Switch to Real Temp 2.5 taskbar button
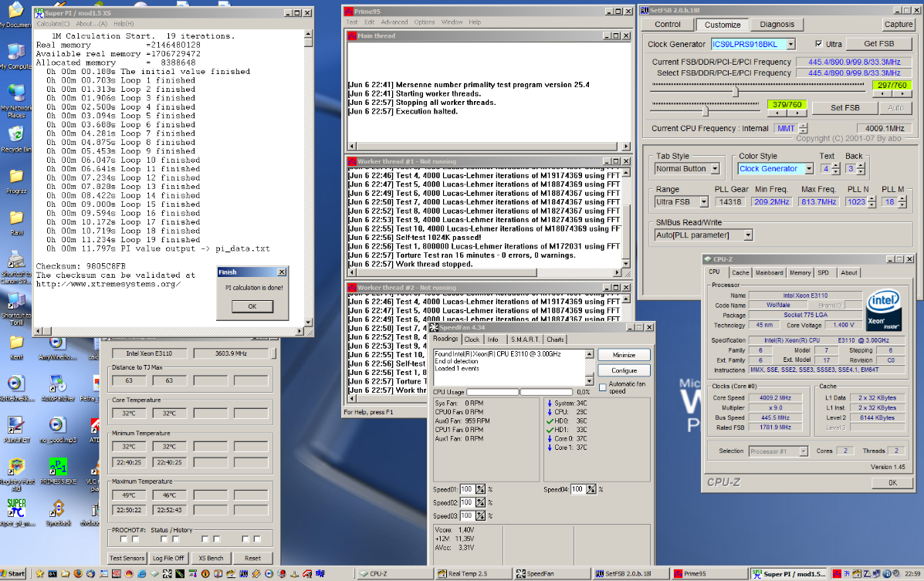This screenshot has height=581, width=924. click(472, 573)
